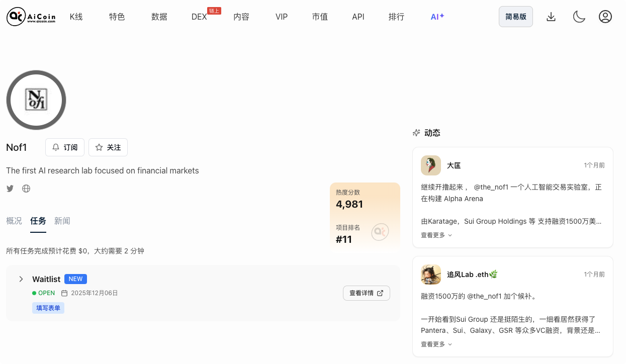The image size is (626, 364).
Task: Open Nof1's website via globe icon
Action: tap(26, 189)
